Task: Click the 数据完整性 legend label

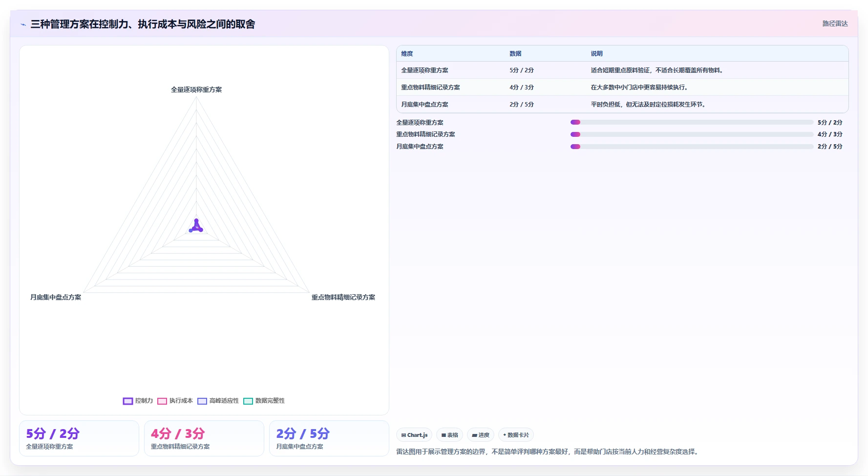Action: [x=270, y=401]
